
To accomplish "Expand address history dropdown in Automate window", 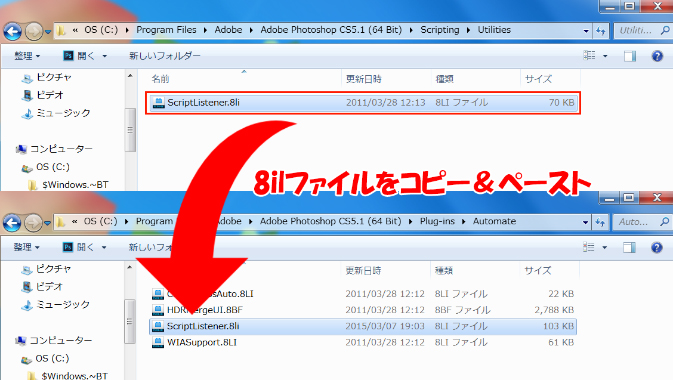I will (585, 222).
